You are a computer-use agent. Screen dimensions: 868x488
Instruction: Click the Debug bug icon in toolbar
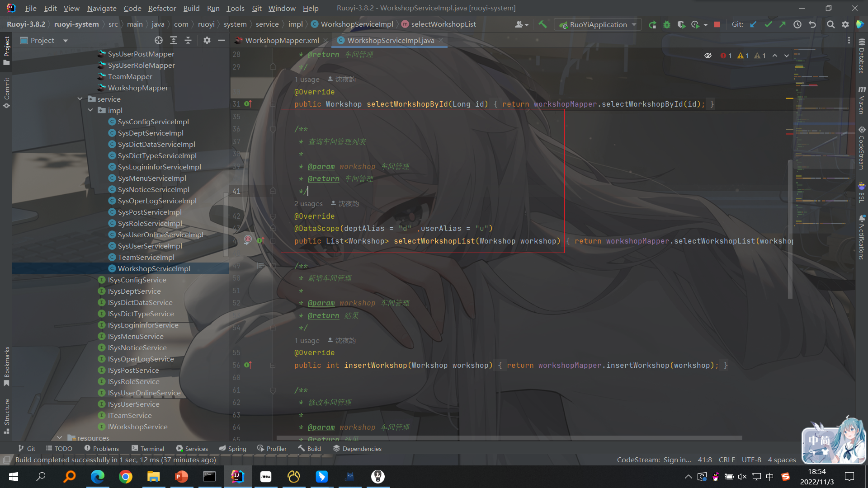667,24
